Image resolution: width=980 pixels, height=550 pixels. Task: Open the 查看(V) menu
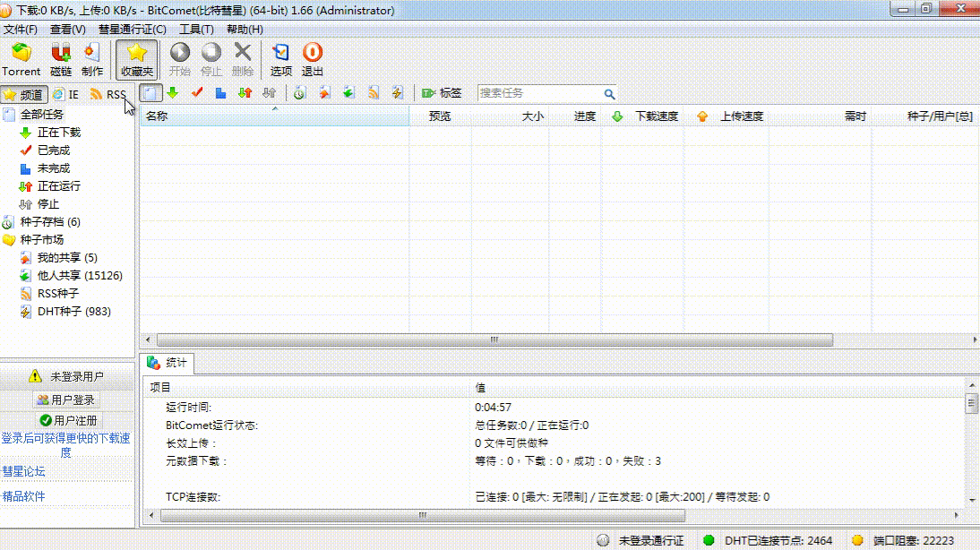(x=67, y=30)
